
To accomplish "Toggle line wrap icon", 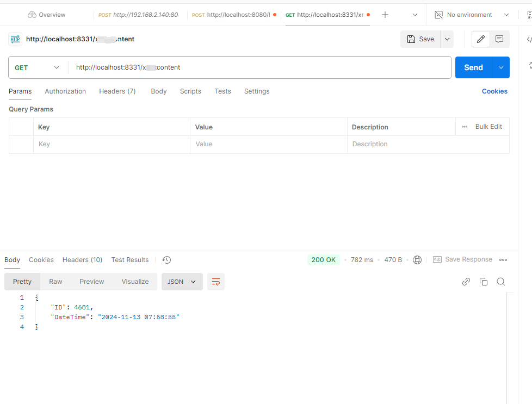I will [x=216, y=282].
